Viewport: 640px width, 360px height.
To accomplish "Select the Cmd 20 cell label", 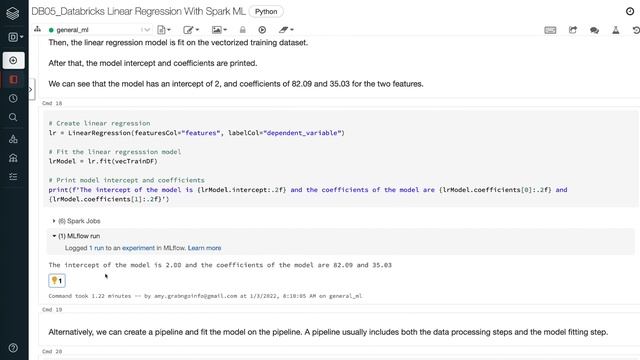I will pyautogui.click(x=52, y=351).
